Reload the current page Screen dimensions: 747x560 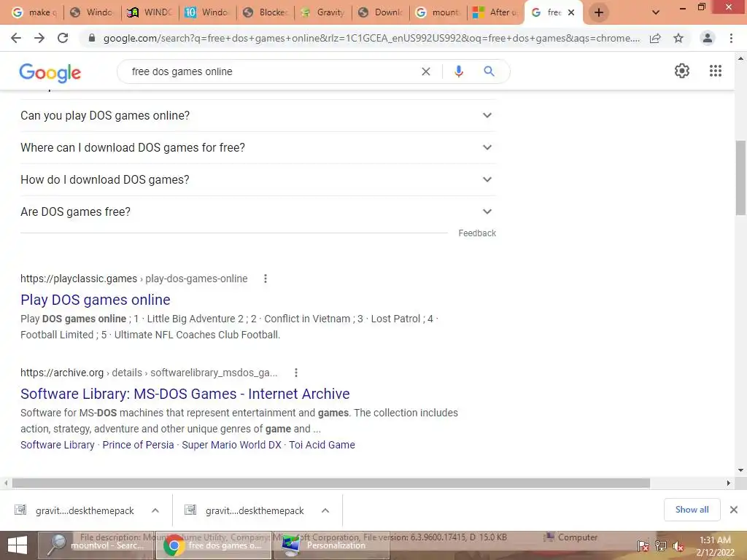(x=63, y=38)
